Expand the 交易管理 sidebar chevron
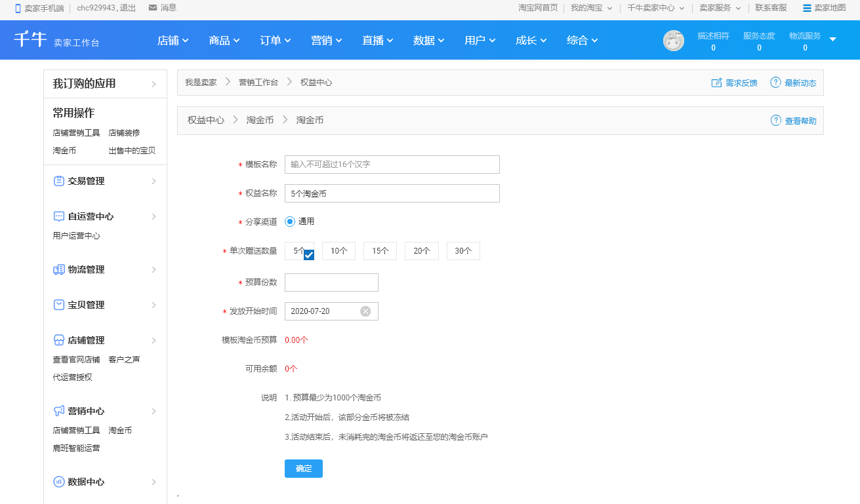Image resolution: width=860 pixels, height=504 pixels. 154,181
